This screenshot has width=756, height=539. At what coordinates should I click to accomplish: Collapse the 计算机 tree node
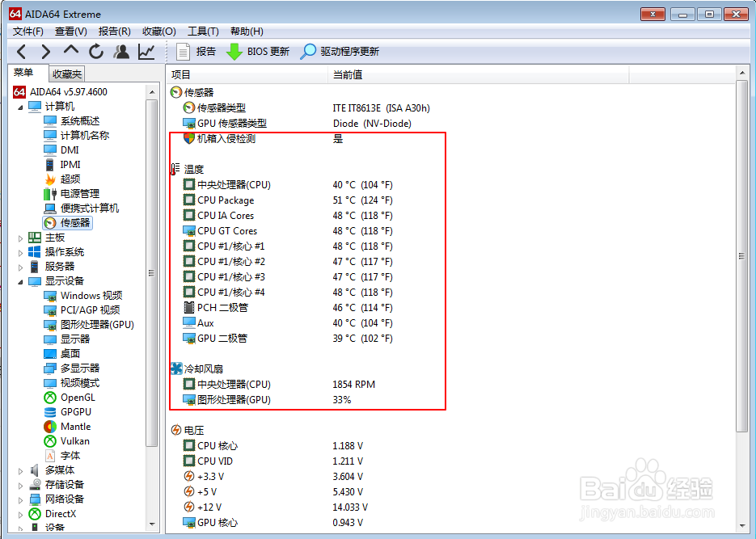click(x=20, y=107)
